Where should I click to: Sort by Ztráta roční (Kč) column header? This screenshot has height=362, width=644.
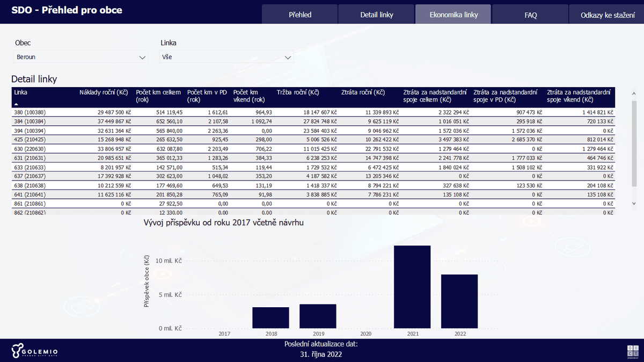pos(363,93)
